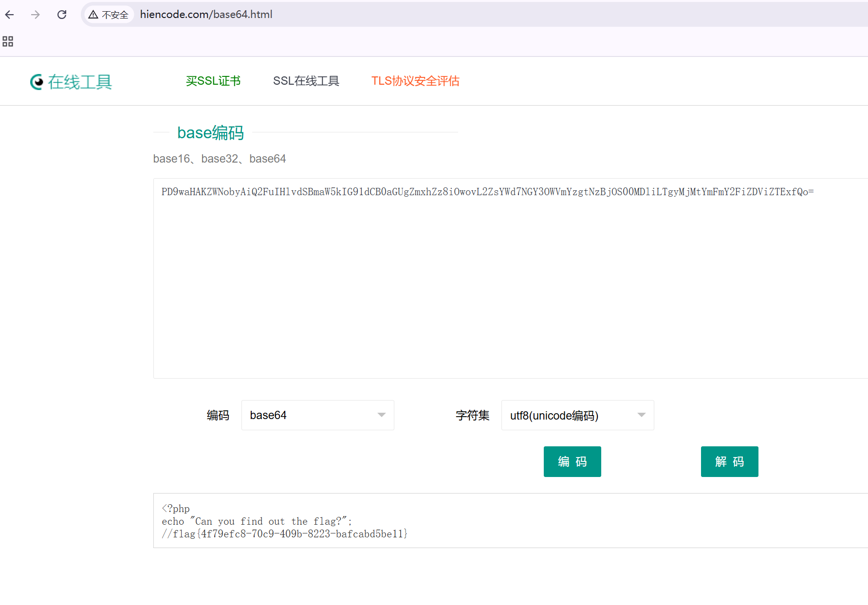Open the apps grid icon below back arrow
This screenshot has width=868, height=605.
pyautogui.click(x=7, y=42)
